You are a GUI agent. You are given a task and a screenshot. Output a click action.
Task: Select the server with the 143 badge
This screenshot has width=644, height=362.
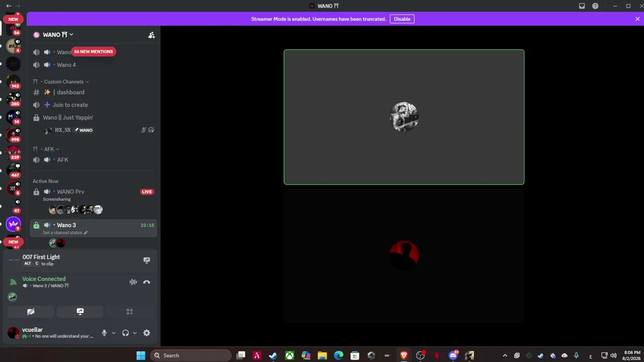[x=14, y=81]
